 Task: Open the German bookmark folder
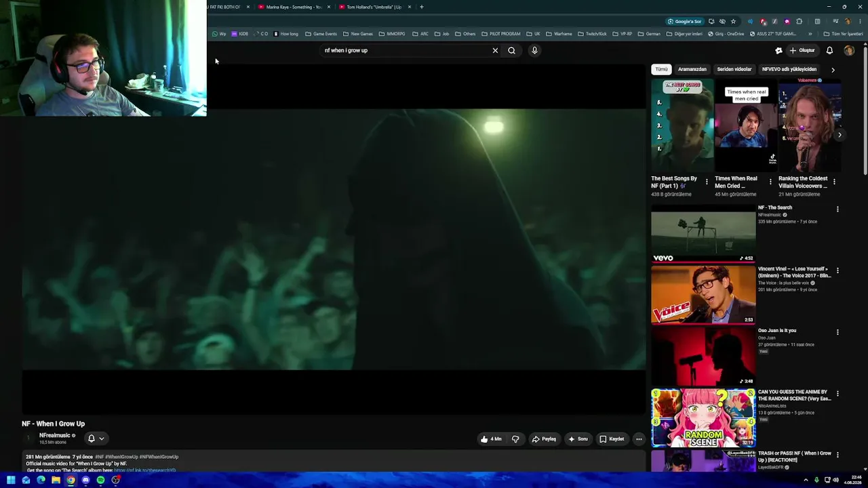pyautogui.click(x=649, y=34)
